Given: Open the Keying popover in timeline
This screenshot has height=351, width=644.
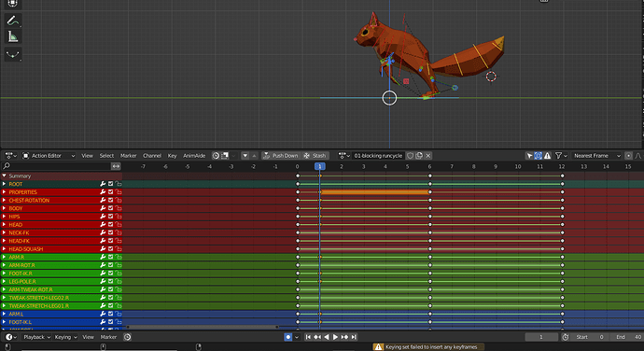Looking at the screenshot, I should 65,337.
